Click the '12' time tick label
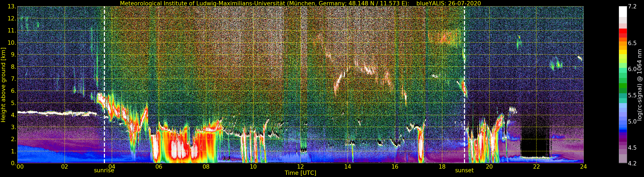 (300, 167)
